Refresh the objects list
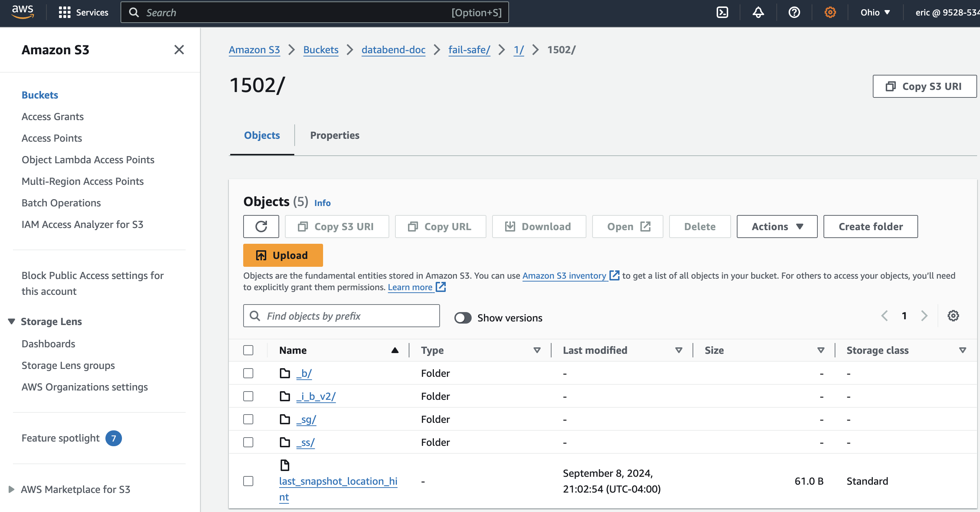 tap(261, 227)
